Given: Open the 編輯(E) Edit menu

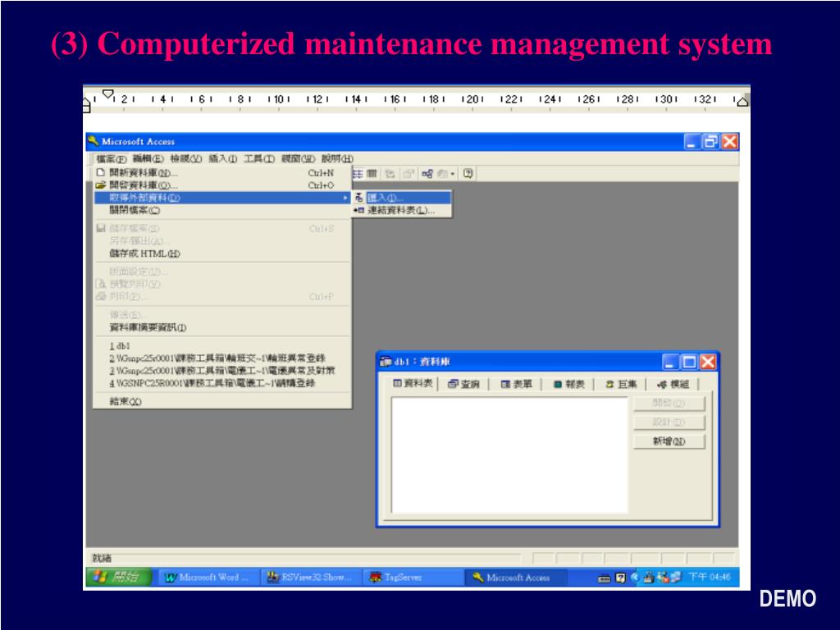Looking at the screenshot, I should point(148,158).
